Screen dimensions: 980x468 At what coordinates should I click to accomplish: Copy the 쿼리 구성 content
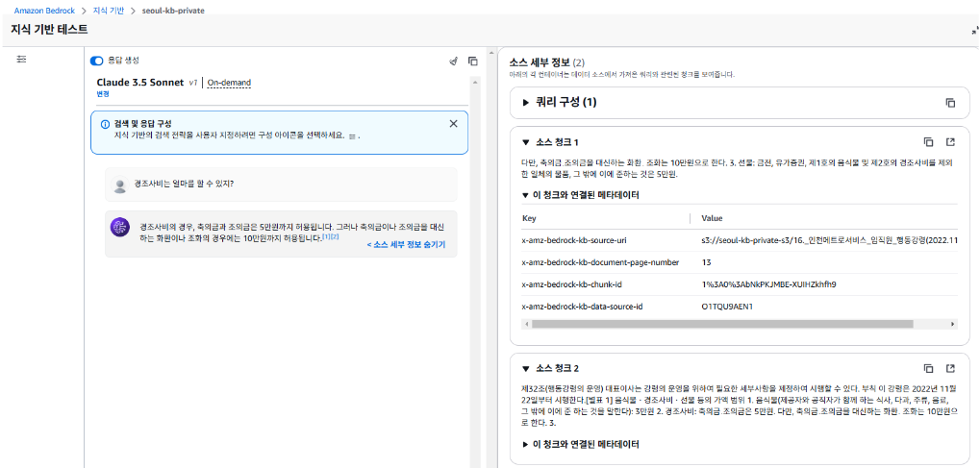(950, 103)
